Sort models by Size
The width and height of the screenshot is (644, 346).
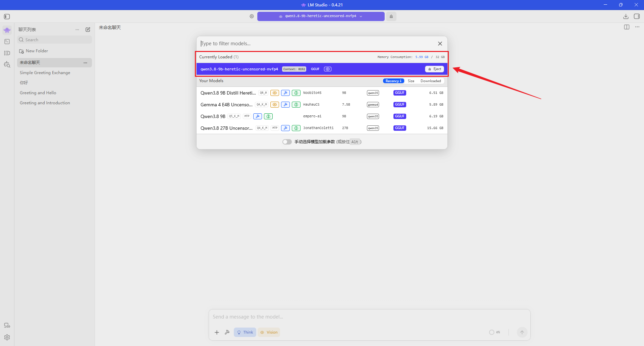411,81
